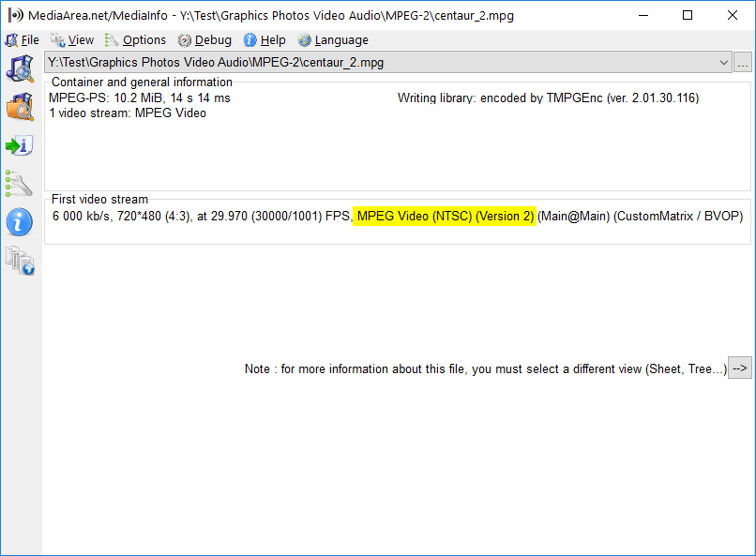
Task: Click the browse '...' button
Action: tap(743, 63)
